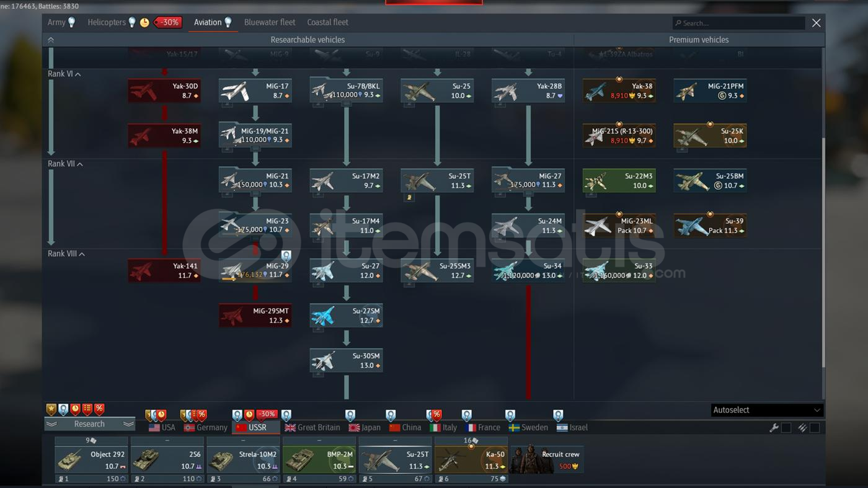The width and height of the screenshot is (868, 488).
Task: Open the Autoselect dropdown
Action: click(x=766, y=410)
